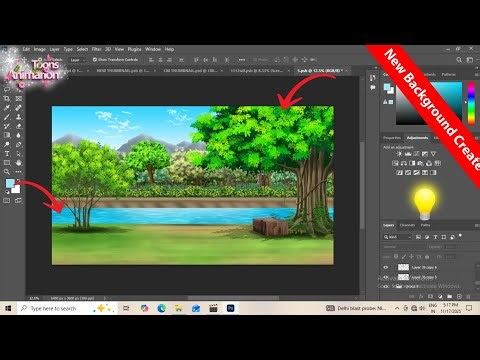This screenshot has height=360, width=480.
Task: Add a Color Balance adjustment
Action: tap(404, 163)
